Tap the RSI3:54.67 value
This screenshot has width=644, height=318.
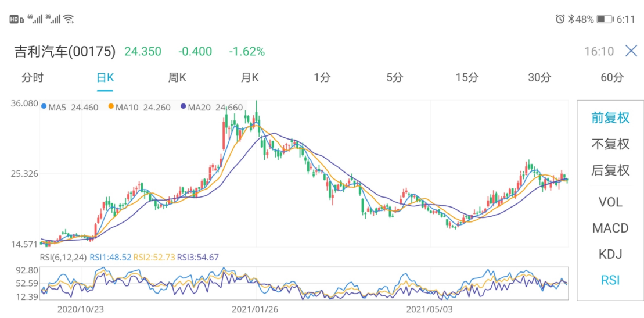(x=198, y=258)
